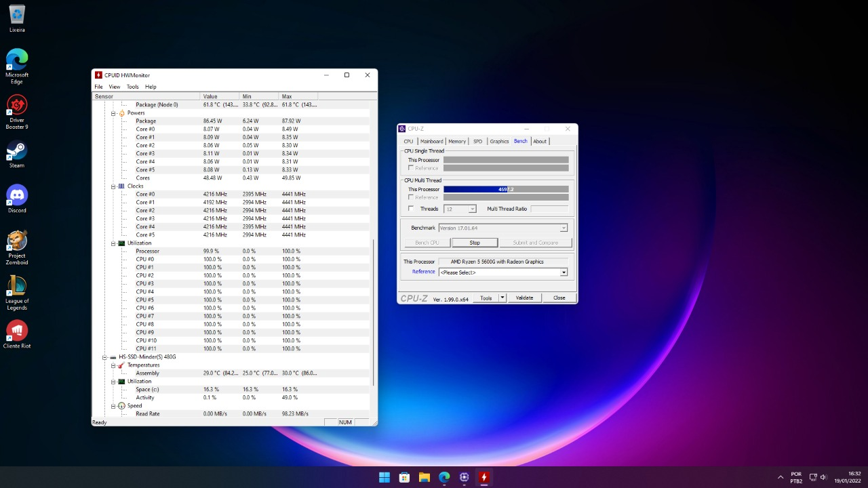Screen dimensions: 868x488
Task: Open the volume control in the tray
Action: [x=823, y=477]
